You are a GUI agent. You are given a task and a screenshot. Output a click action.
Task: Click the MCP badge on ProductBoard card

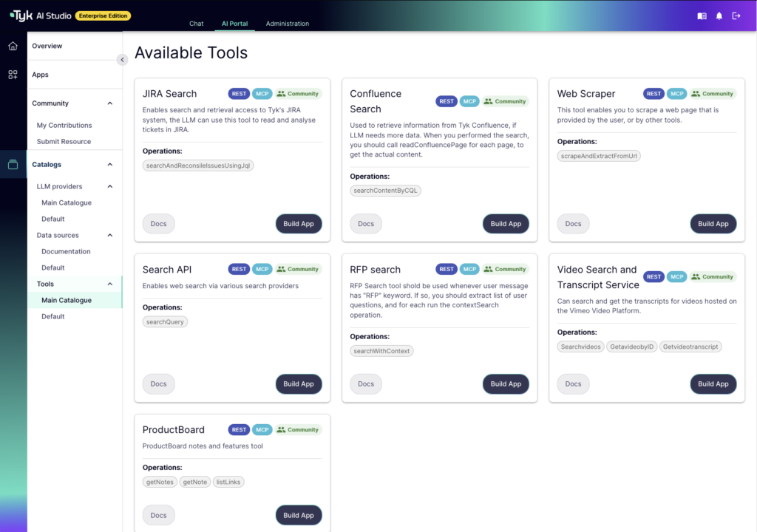(x=262, y=429)
